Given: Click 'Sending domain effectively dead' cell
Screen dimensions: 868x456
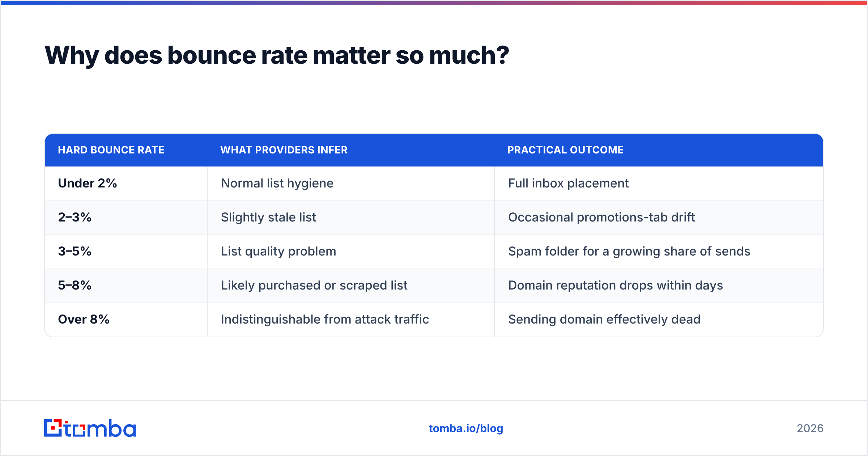Looking at the screenshot, I should tap(659, 320).
